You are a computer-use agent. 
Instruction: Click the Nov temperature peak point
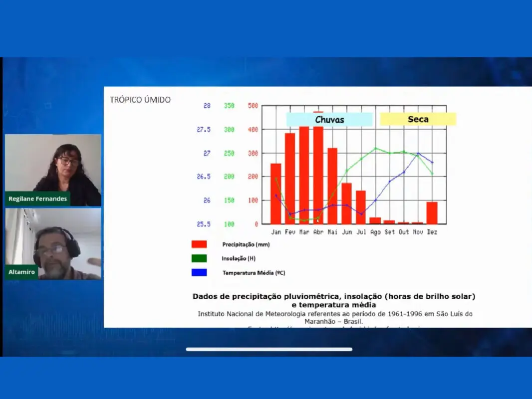point(418,153)
